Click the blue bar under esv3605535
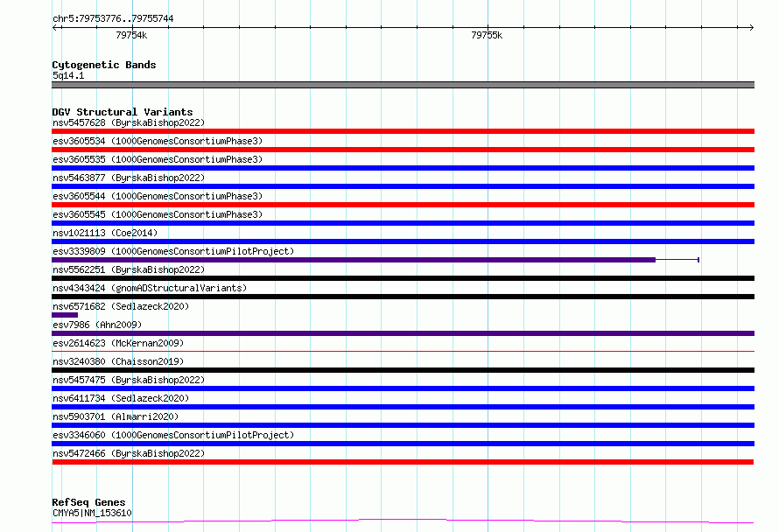 point(403,168)
